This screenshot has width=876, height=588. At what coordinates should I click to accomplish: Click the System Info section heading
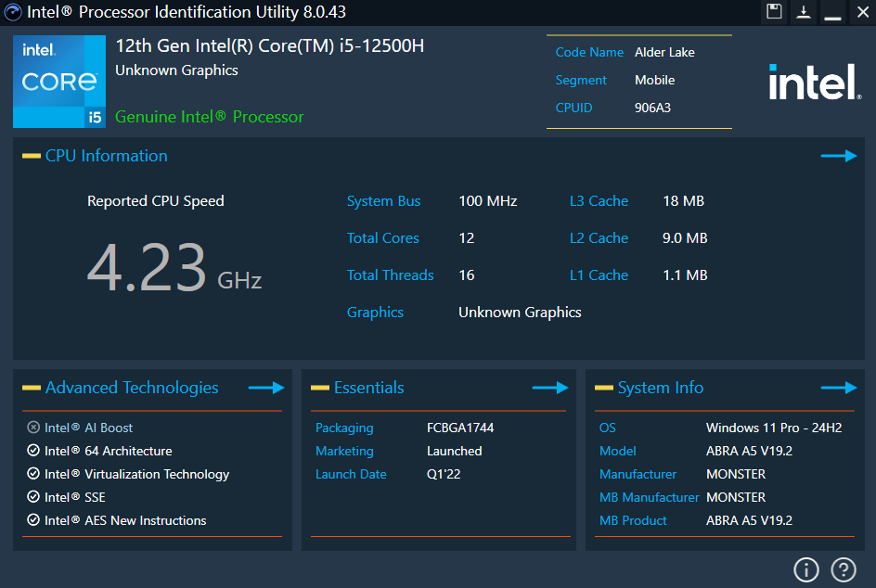click(660, 388)
